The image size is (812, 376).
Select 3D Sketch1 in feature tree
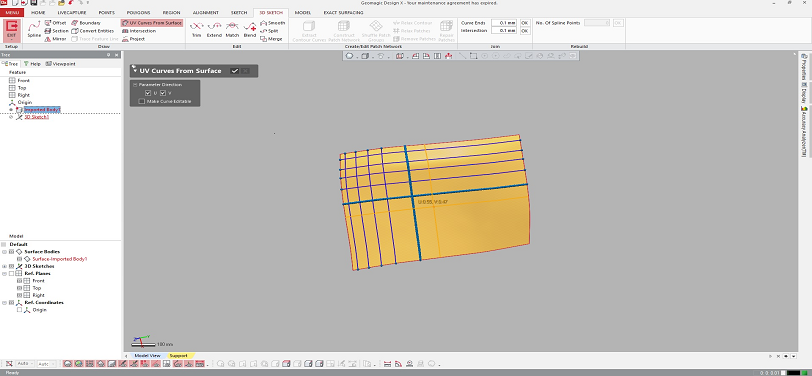pyautogui.click(x=36, y=117)
